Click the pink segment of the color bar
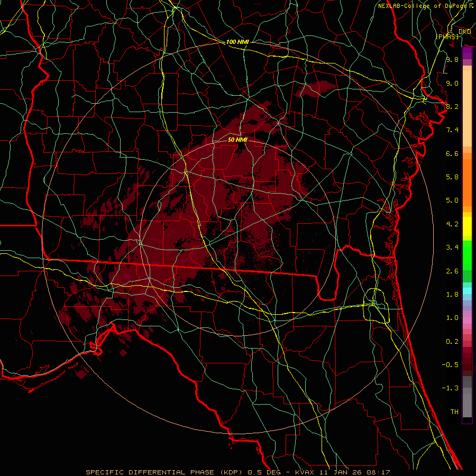 pyautogui.click(x=467, y=321)
